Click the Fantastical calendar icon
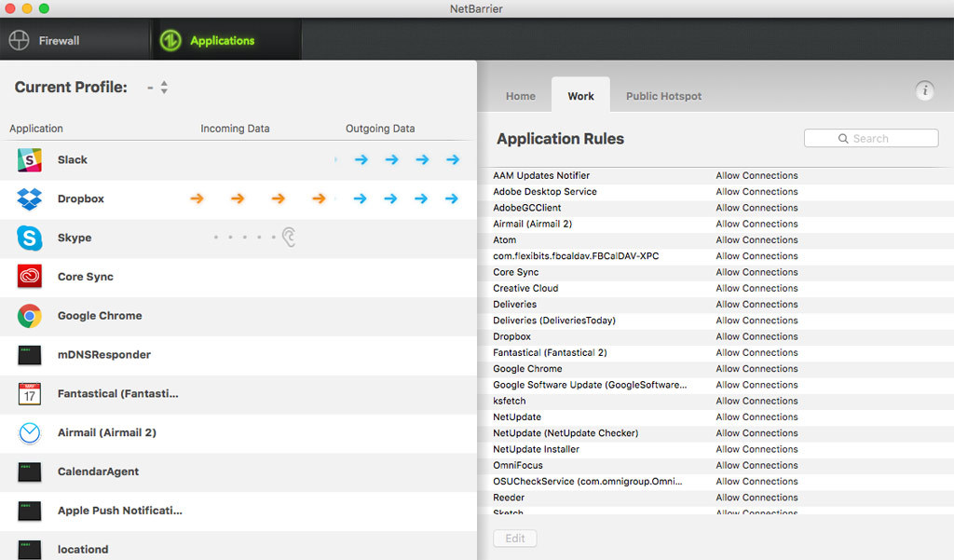The width and height of the screenshot is (954, 560). point(29,394)
